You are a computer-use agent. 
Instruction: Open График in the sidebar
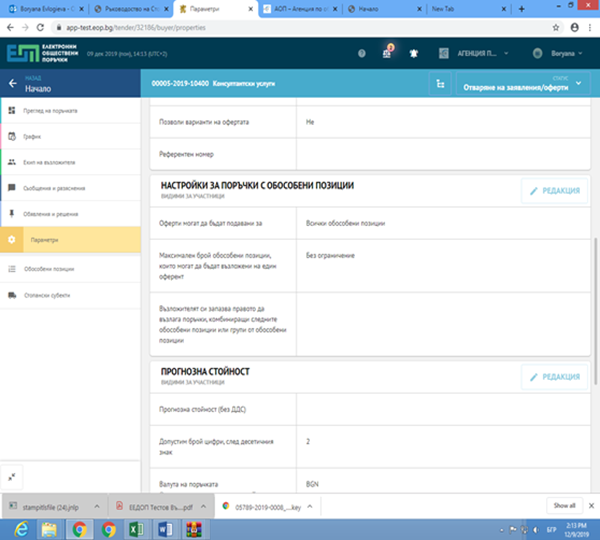(34, 135)
